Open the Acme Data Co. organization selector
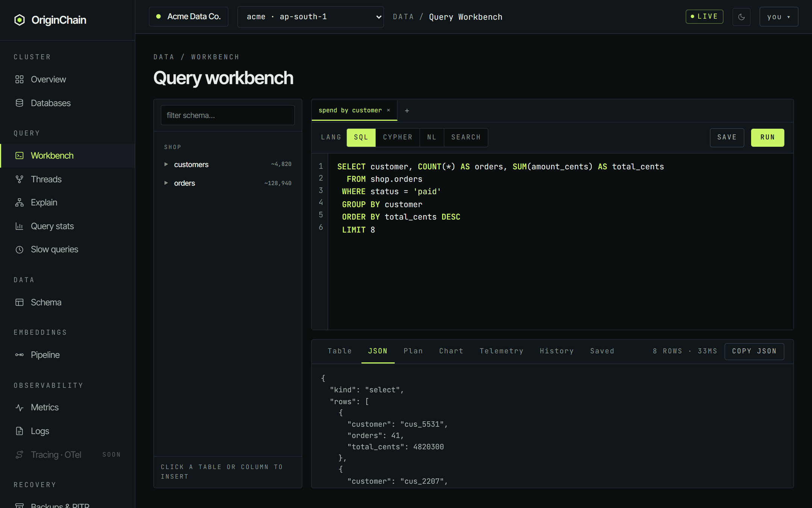This screenshot has height=508, width=812. point(188,17)
